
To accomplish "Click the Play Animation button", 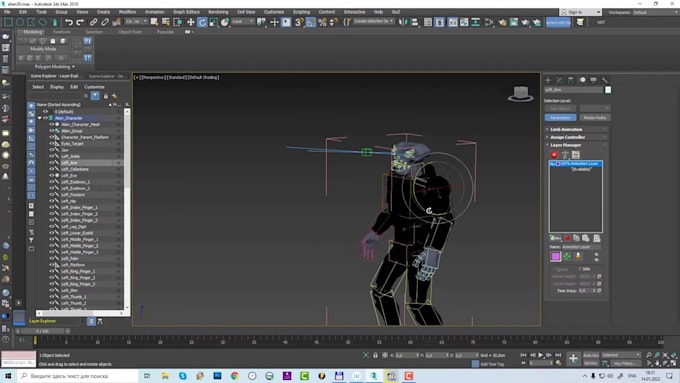I will click(x=541, y=355).
